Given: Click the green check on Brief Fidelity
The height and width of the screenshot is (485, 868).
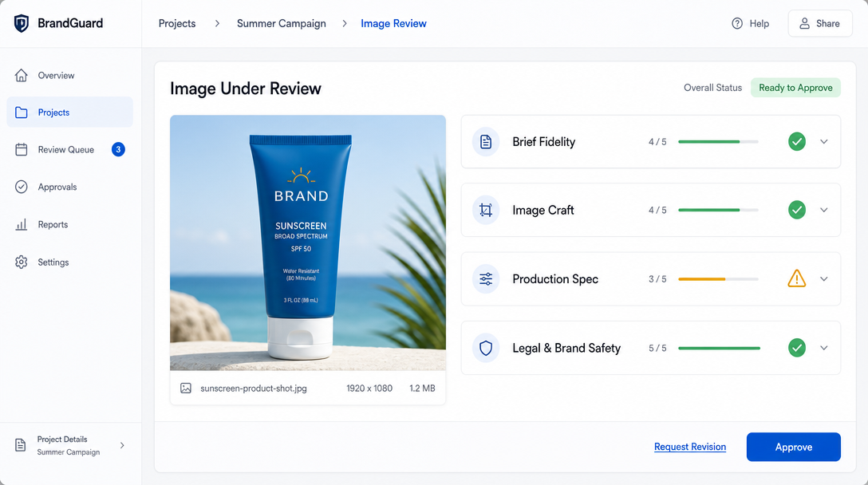Looking at the screenshot, I should (x=796, y=142).
